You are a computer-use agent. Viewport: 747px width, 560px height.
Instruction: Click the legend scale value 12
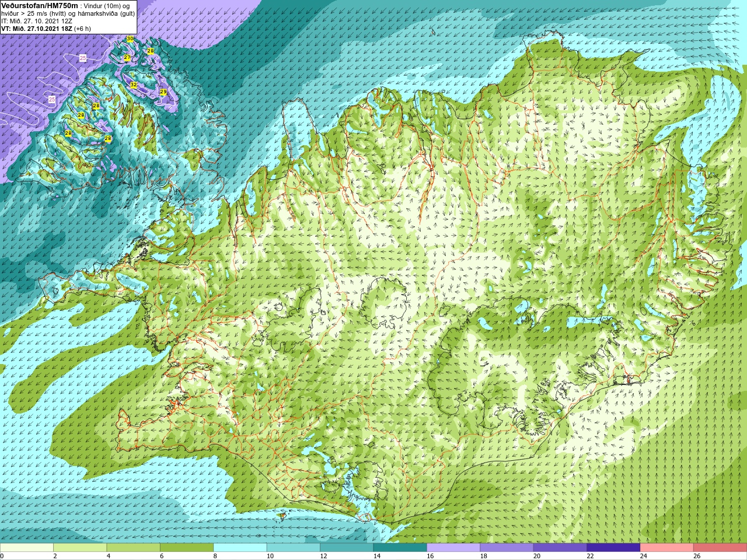click(323, 556)
